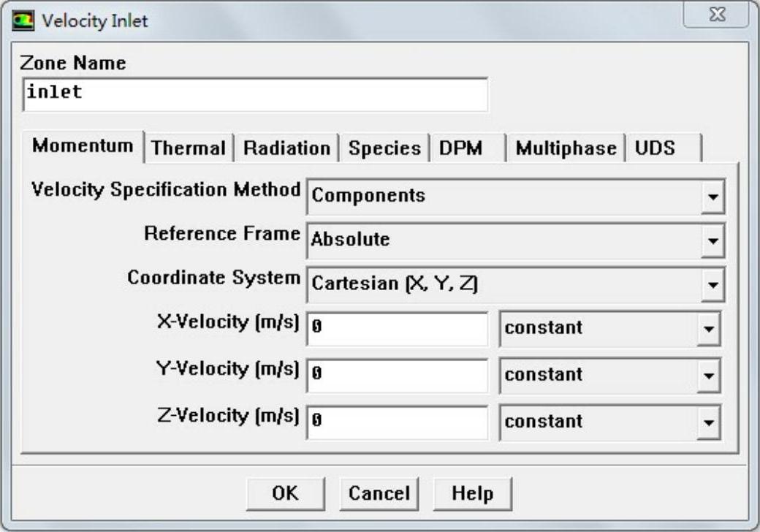Open Help for Velocity Inlet
The height and width of the screenshot is (532, 760).
pyautogui.click(x=472, y=493)
